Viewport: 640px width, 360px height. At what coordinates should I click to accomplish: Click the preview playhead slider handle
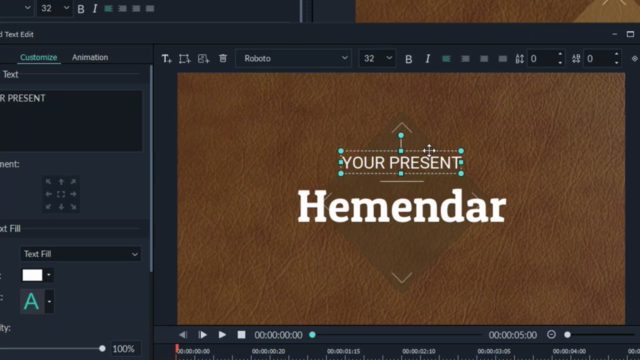tap(312, 335)
